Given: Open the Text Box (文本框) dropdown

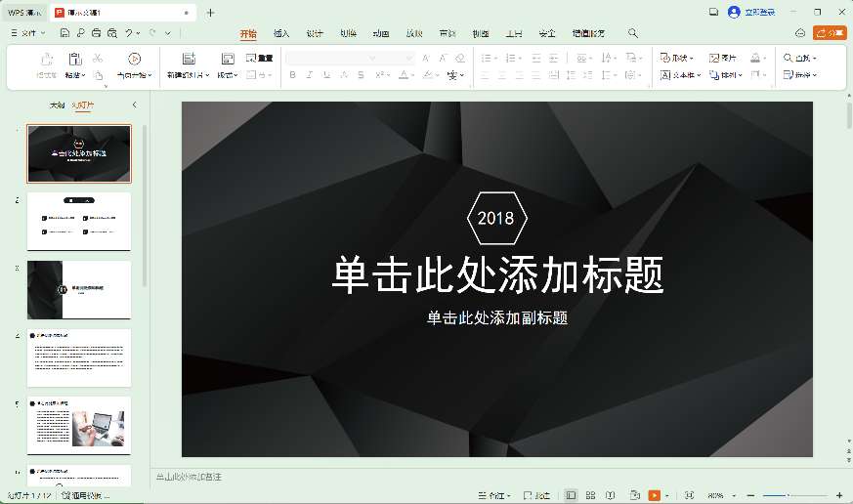Looking at the screenshot, I should (x=681, y=75).
